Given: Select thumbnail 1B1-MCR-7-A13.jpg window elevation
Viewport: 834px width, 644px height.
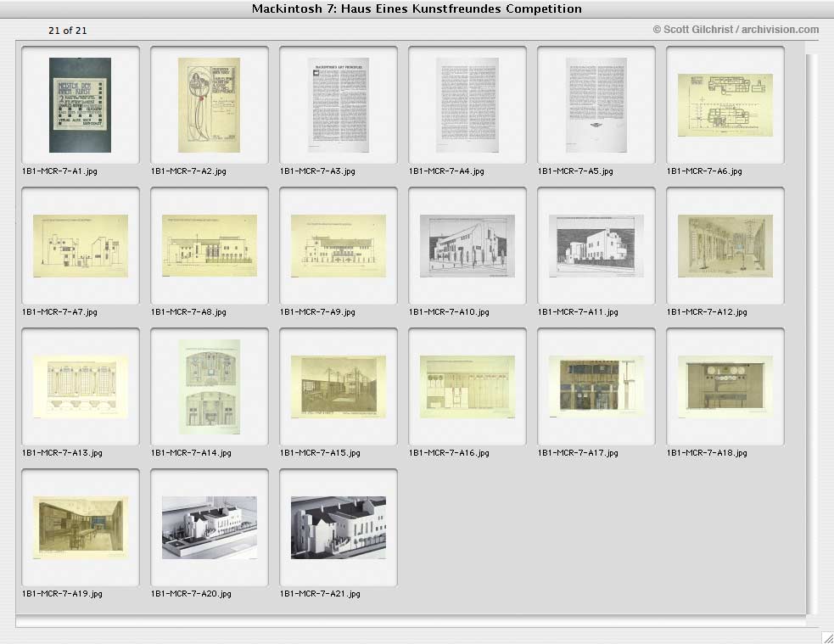Looking at the screenshot, I should [x=81, y=387].
